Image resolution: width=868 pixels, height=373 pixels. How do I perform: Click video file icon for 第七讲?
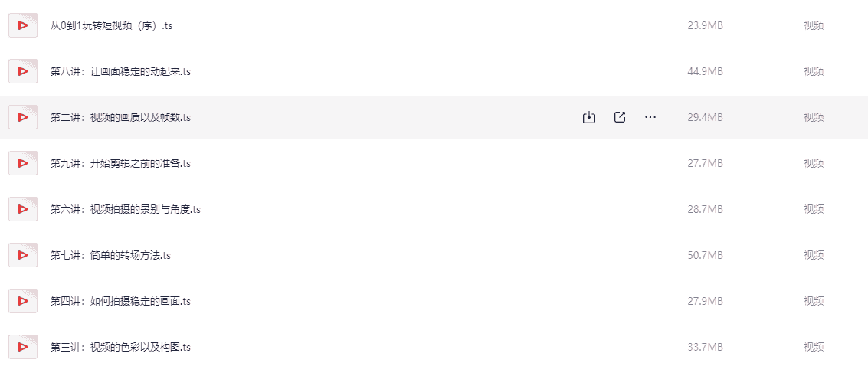23,255
